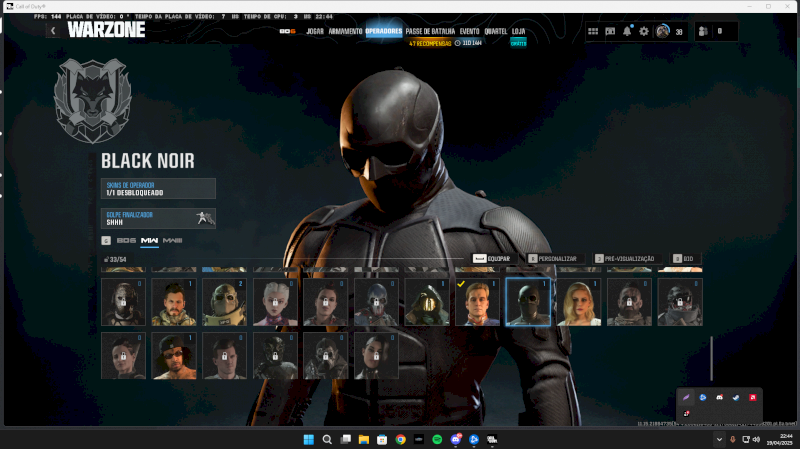Open the social party icon
800x449 pixels.
(x=703, y=31)
